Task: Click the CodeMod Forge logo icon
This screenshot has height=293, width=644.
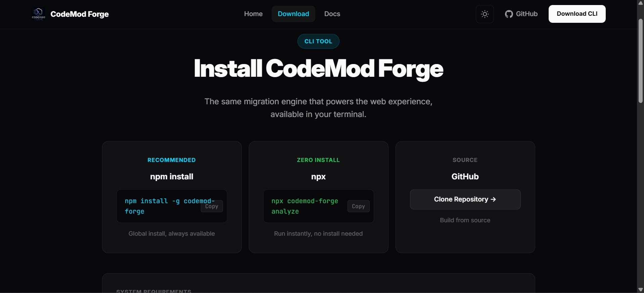Action: click(39, 14)
